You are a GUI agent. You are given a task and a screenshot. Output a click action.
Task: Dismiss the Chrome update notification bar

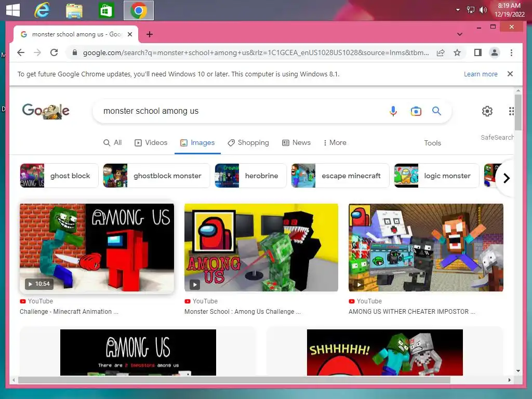(510, 74)
